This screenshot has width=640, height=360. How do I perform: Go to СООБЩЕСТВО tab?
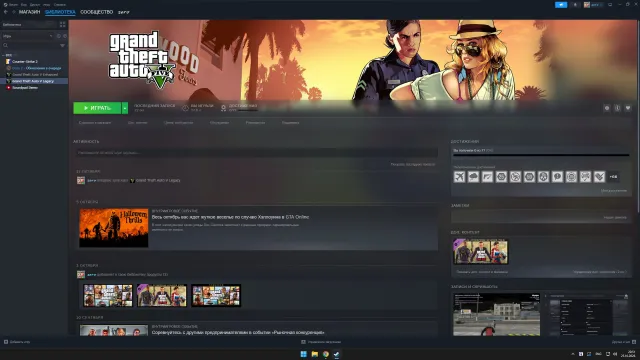(96, 12)
